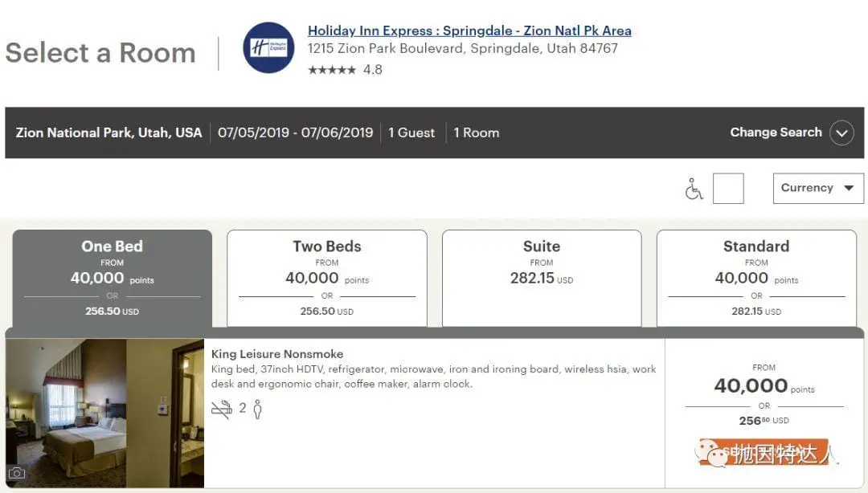Select the One Bed tab

(113, 279)
